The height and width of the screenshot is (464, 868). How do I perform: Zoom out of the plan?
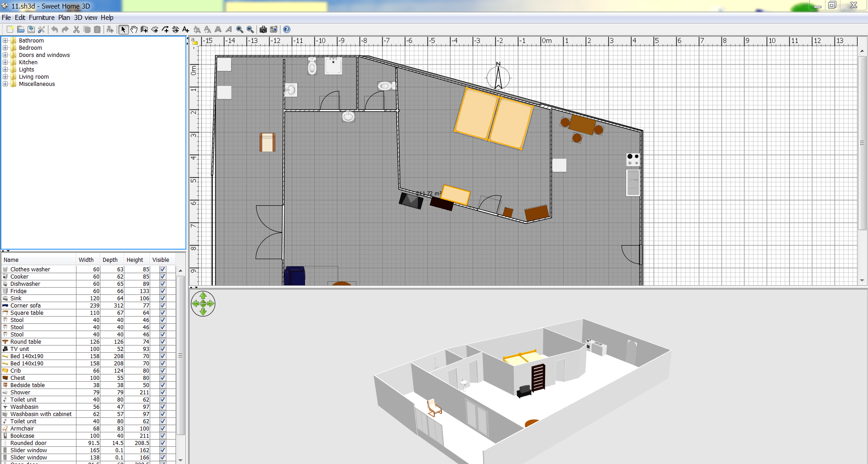click(x=250, y=29)
